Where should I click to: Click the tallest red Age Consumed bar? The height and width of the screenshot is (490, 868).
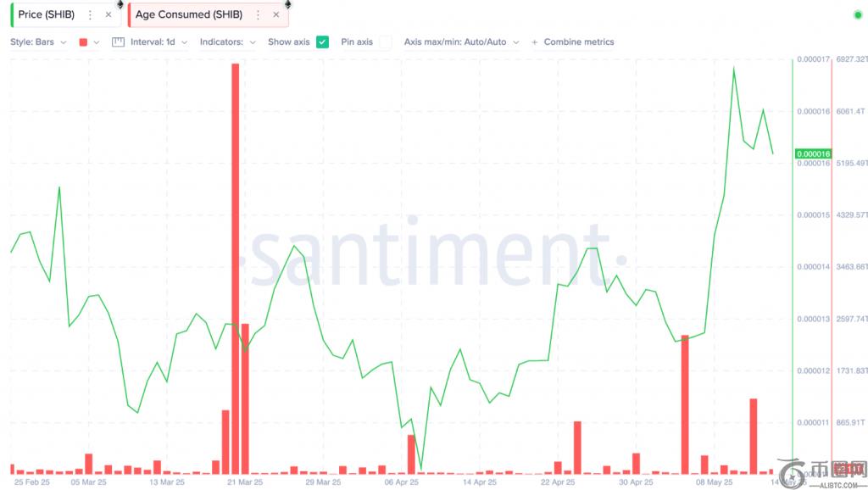click(235, 254)
